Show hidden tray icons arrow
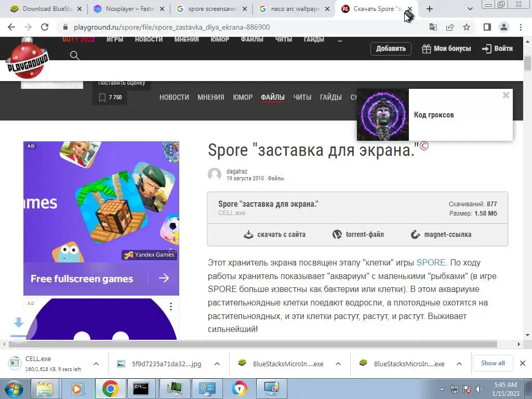Image resolution: width=532 pixels, height=399 pixels. [x=442, y=390]
